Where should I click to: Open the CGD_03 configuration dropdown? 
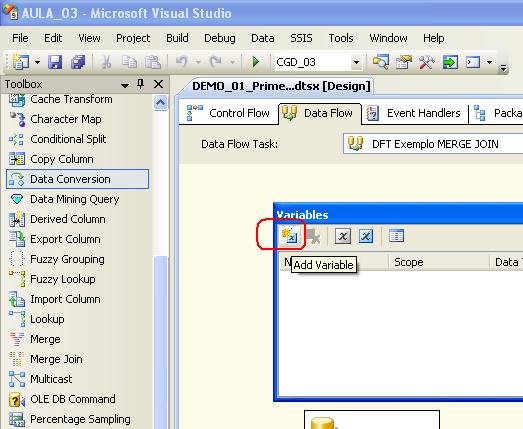click(356, 62)
